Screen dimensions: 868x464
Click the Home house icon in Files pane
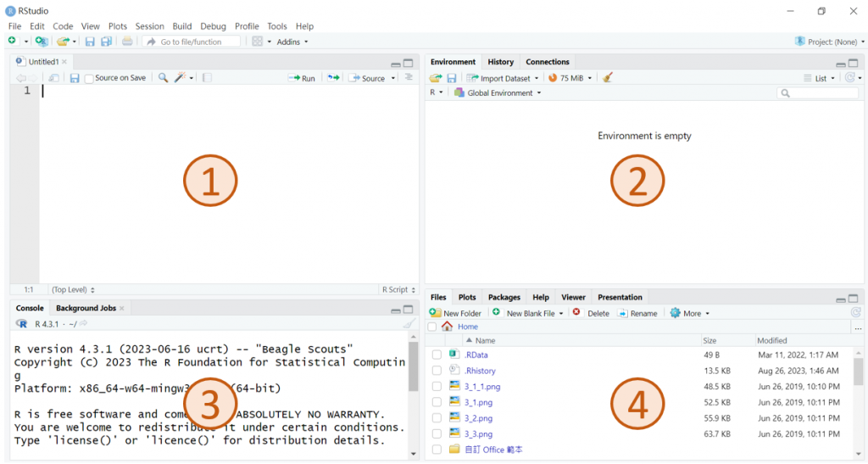pos(447,327)
